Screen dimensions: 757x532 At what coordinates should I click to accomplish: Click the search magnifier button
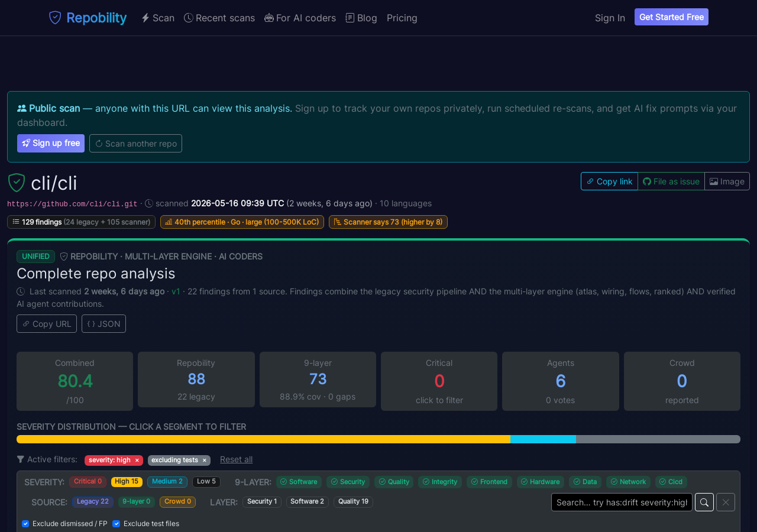tap(704, 502)
